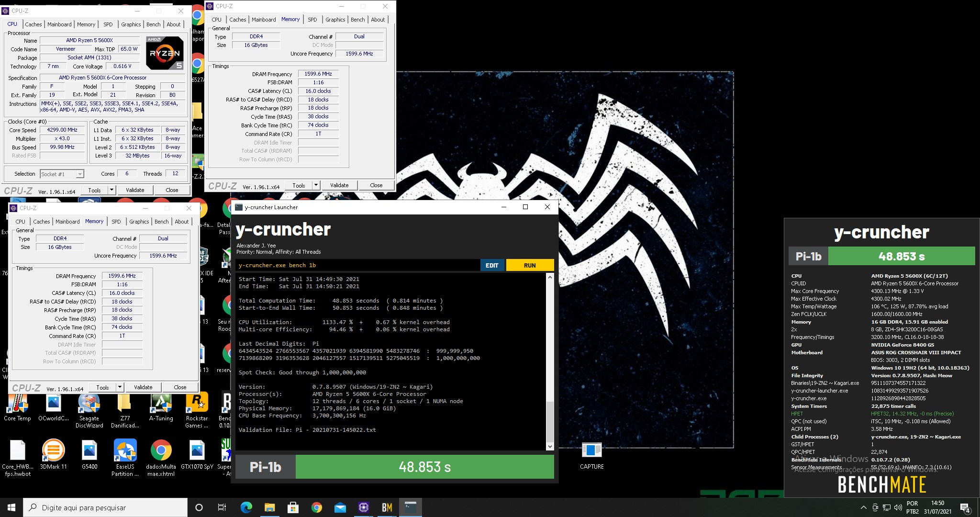This screenshot has height=517, width=980.
Task: Open Core_HWB... fps.hwbot file
Action: click(x=17, y=458)
